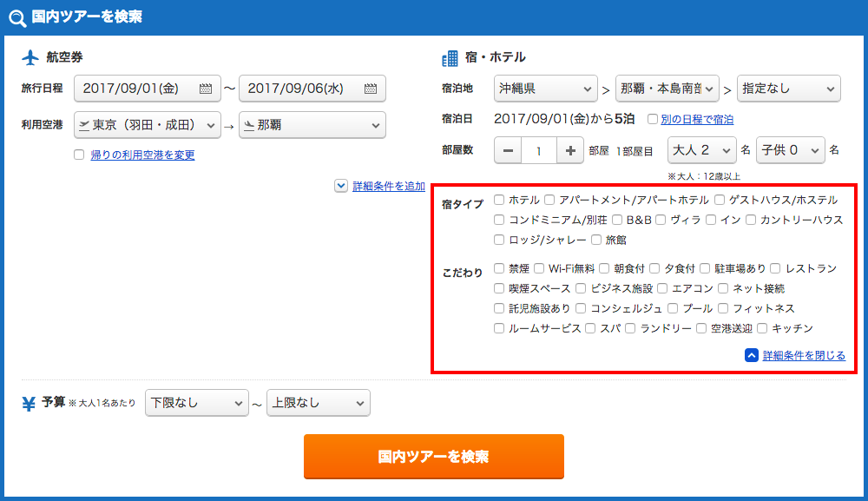Click the magnifier icon in the header
Screen dimensions: 868x501
(x=17, y=18)
